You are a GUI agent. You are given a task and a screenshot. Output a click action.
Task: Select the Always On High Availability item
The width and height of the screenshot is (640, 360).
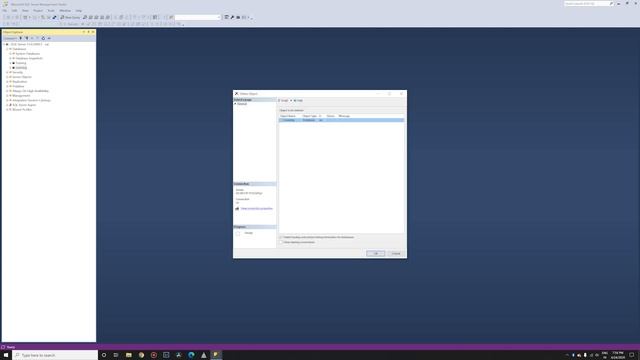click(31, 91)
